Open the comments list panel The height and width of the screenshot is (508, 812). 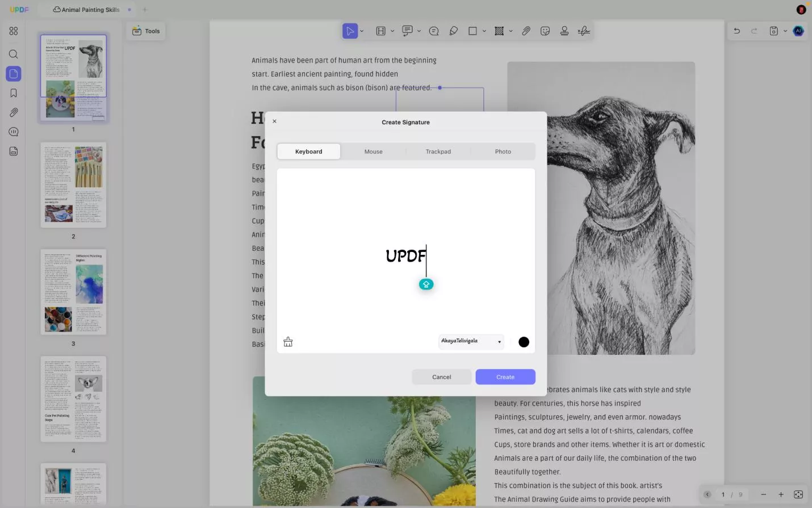(x=14, y=132)
